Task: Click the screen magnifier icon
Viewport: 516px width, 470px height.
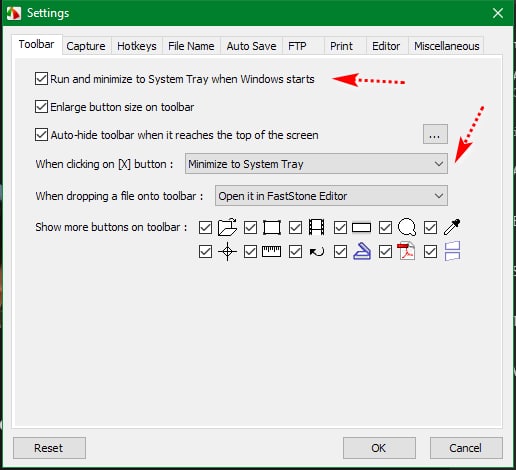Action: 407,227
